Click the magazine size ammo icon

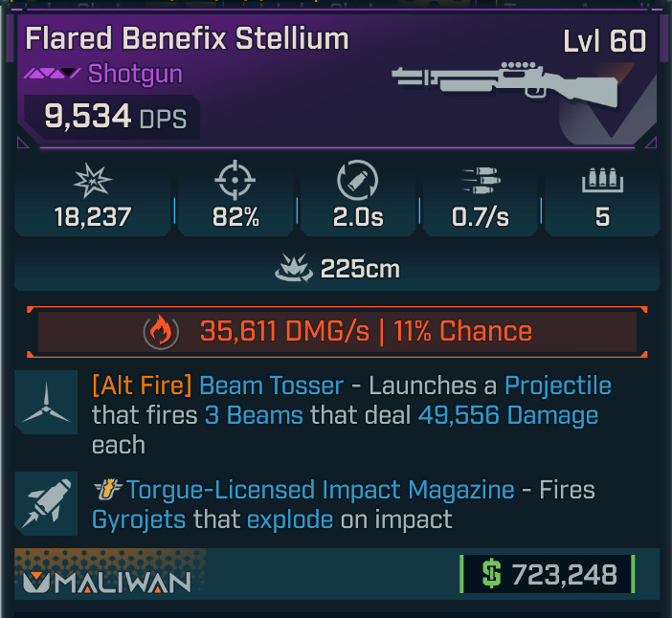point(602,180)
